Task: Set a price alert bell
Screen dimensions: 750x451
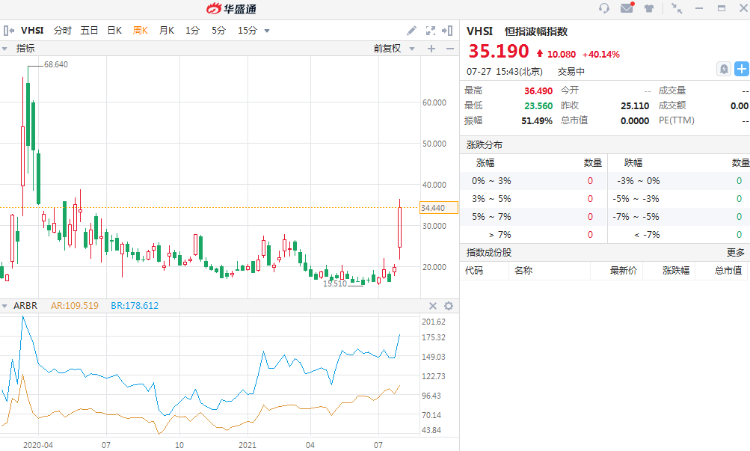Action: 724,69
